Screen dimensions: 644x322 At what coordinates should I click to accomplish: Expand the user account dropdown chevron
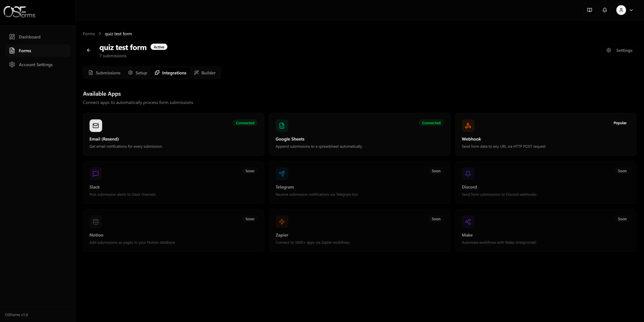click(631, 10)
